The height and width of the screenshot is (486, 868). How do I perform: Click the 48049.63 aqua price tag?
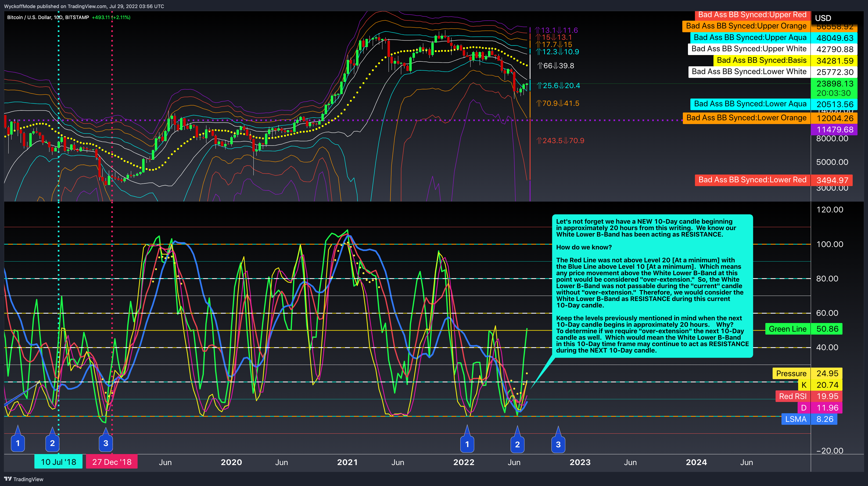pyautogui.click(x=835, y=38)
